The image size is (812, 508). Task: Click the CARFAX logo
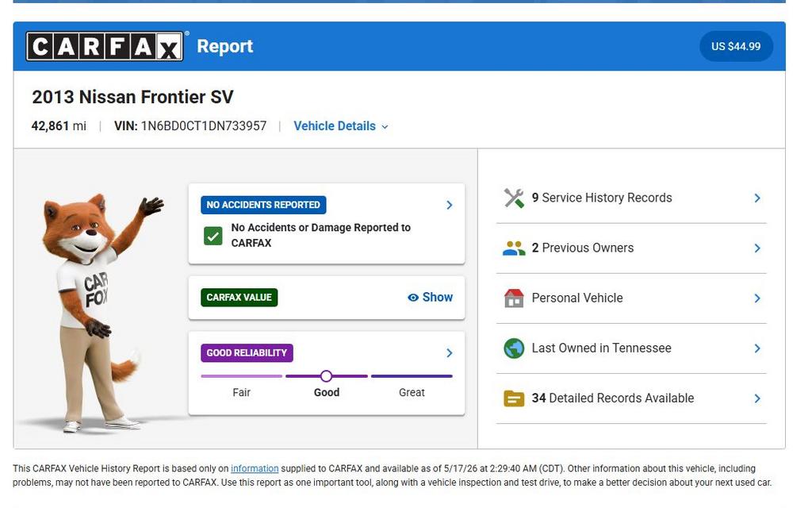105,46
